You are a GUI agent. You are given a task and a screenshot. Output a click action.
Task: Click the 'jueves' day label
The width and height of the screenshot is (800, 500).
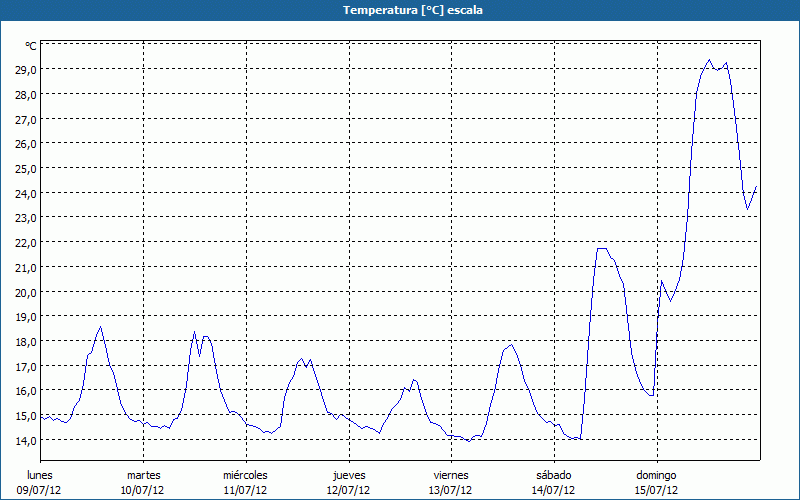pyautogui.click(x=349, y=476)
